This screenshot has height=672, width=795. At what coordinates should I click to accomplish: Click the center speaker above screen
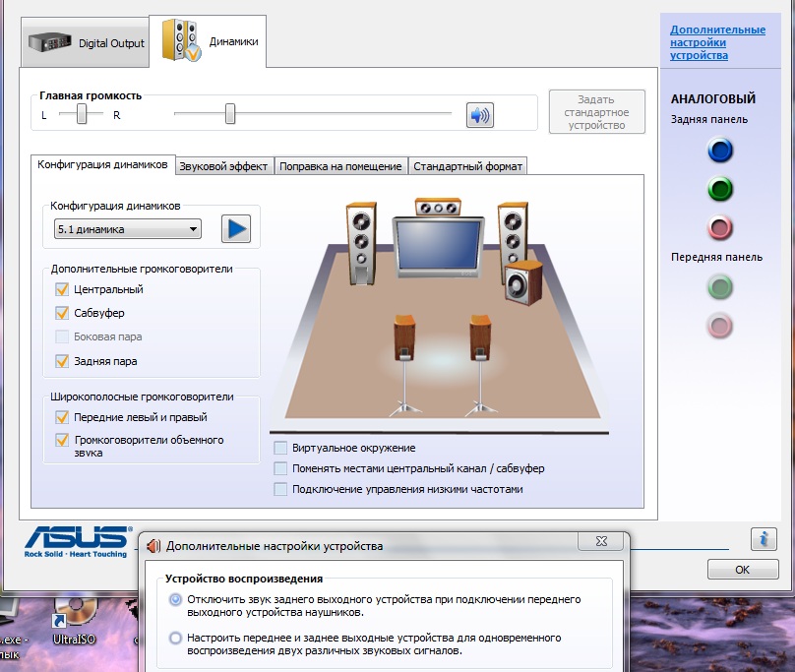click(x=438, y=207)
